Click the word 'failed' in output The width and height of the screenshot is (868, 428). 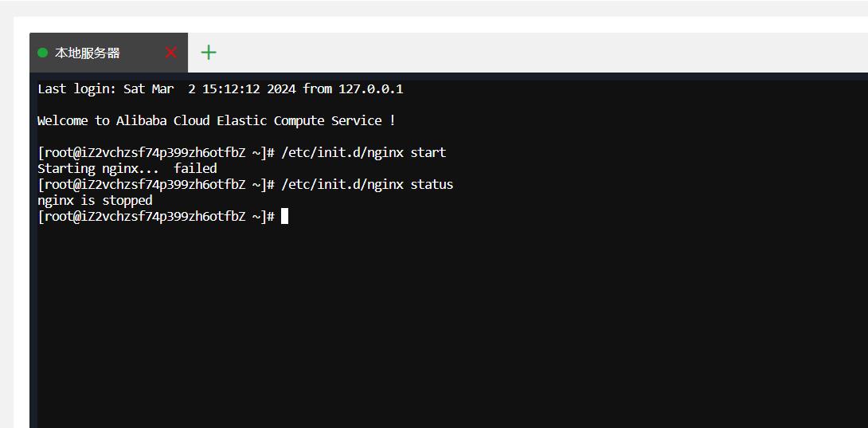tap(195, 168)
